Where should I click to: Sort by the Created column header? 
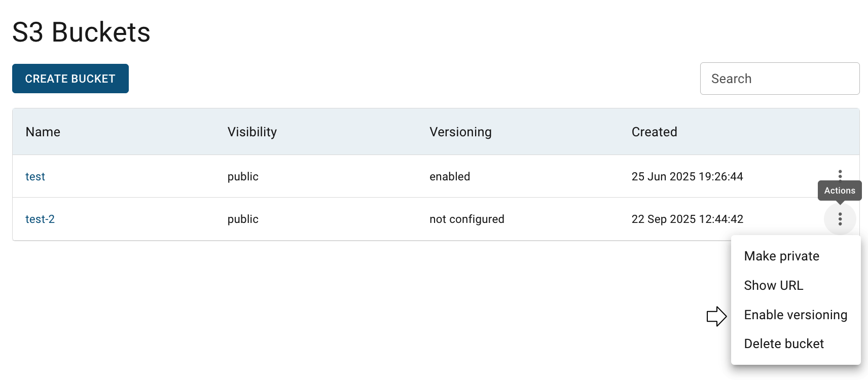654,132
